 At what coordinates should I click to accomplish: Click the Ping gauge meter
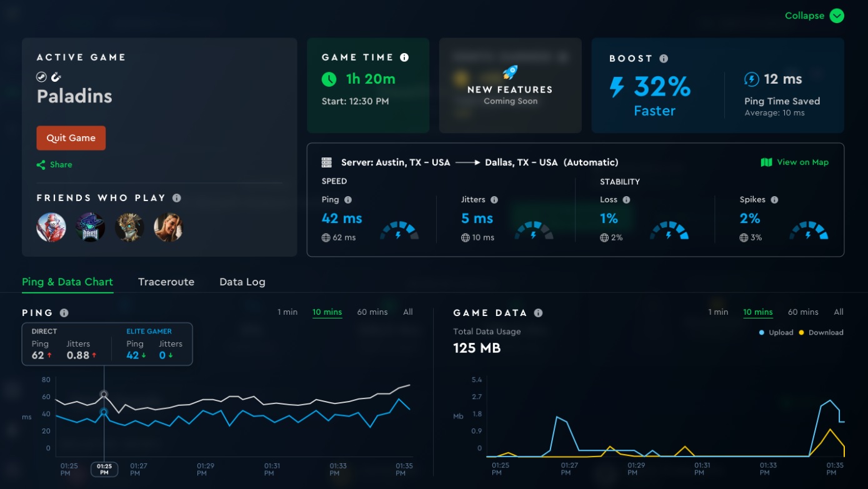pos(399,230)
